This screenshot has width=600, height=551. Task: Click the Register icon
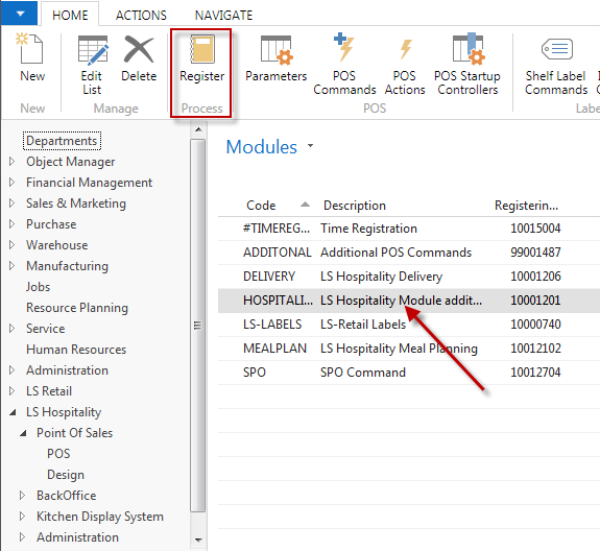pos(202,49)
